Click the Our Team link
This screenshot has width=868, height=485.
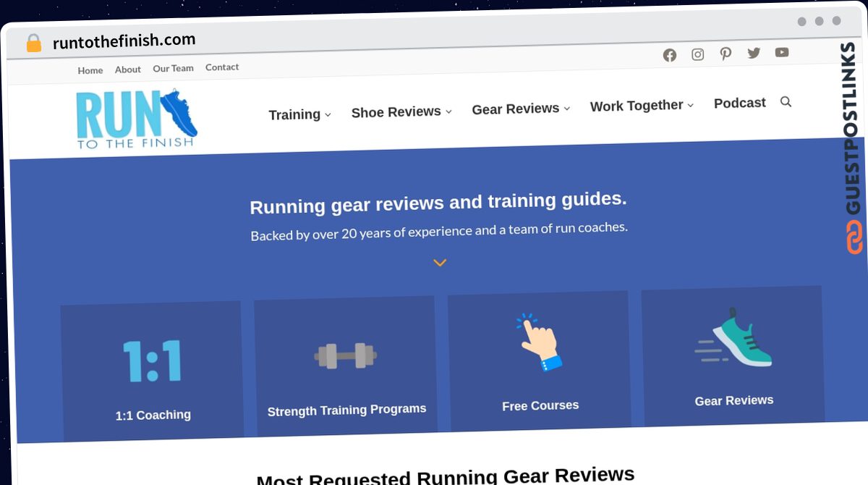(174, 68)
